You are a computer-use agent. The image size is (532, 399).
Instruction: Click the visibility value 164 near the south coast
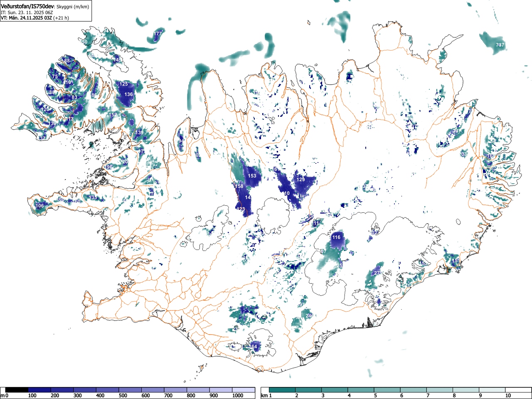253,346
